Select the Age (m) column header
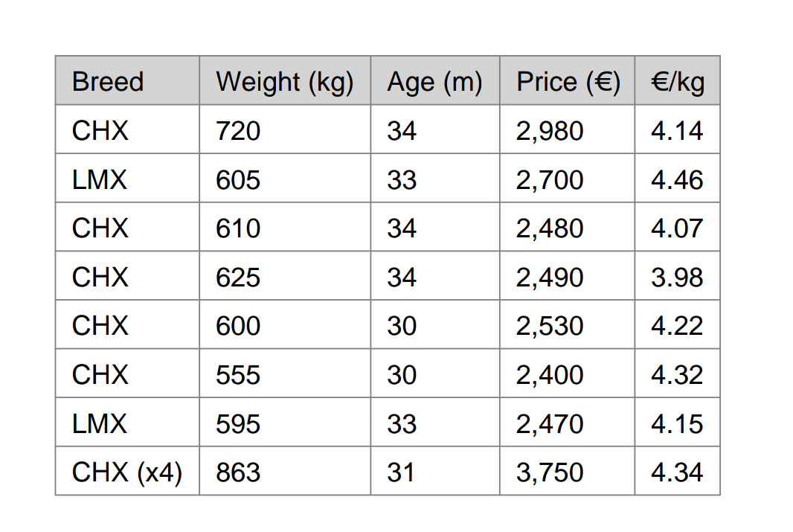Image resolution: width=793 pixels, height=532 pixels. 435,81
